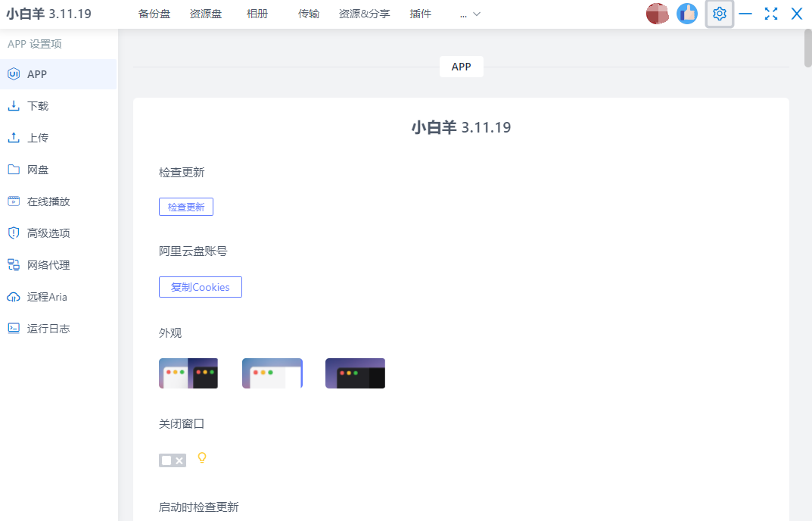The image size is (812, 521).
Task: Click the folder icon beside 网盘
Action: point(14,170)
